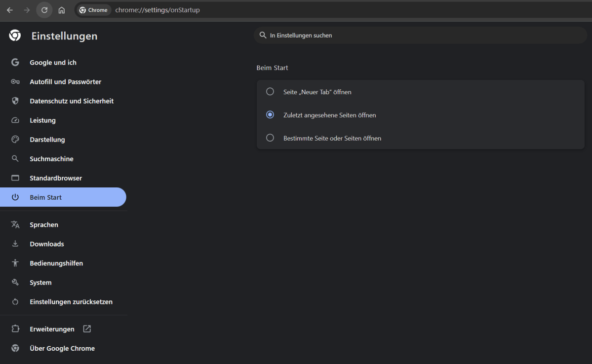Click the external link icon by Erweiterungen
This screenshot has width=592, height=364.
pyautogui.click(x=87, y=328)
